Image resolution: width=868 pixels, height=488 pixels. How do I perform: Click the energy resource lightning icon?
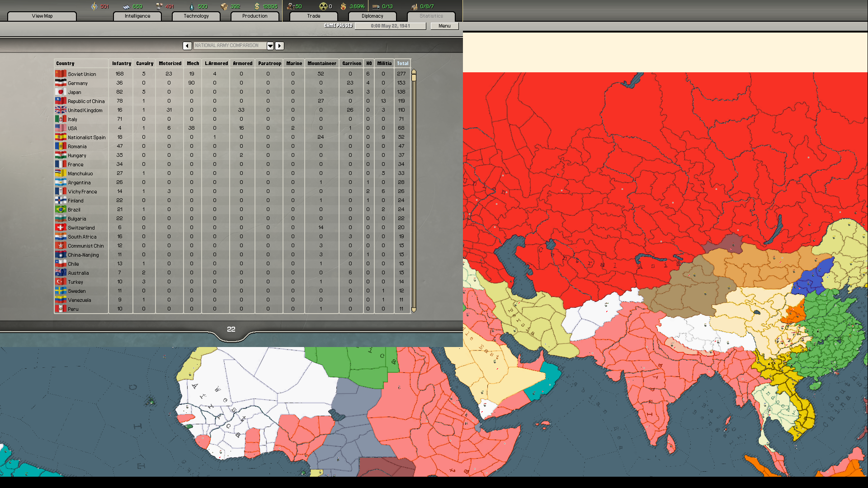click(x=94, y=6)
